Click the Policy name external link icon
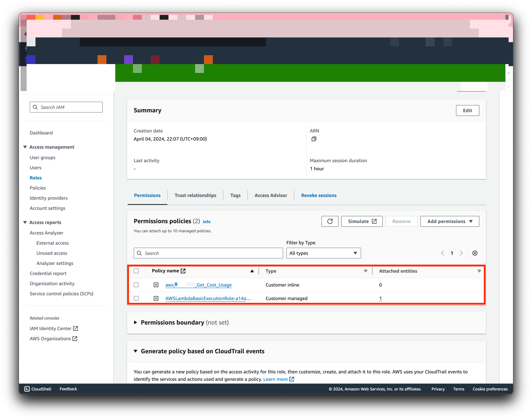The width and height of the screenshot is (532, 419). coord(183,271)
